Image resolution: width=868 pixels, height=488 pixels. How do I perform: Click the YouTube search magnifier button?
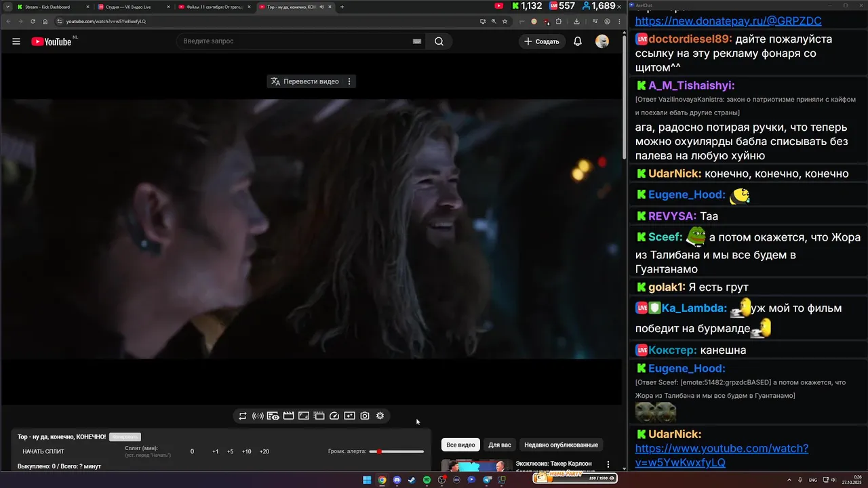coord(439,41)
